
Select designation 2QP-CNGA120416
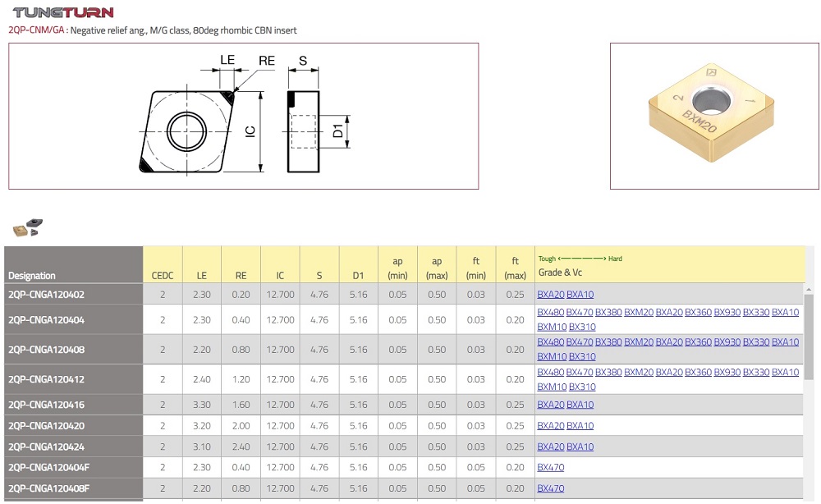tap(46, 405)
